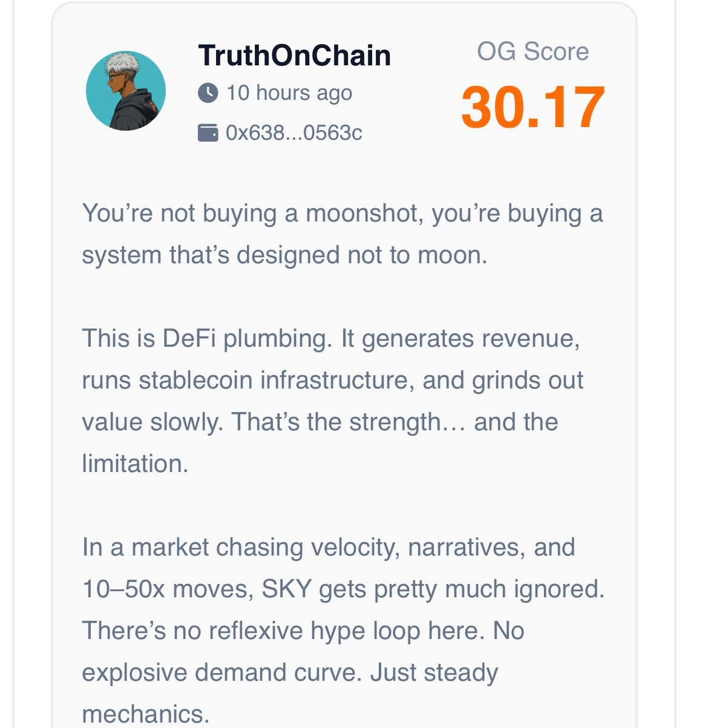Screen dimensions: 708x728
Task: Tap the wallet icon next to address
Action: pos(208,133)
